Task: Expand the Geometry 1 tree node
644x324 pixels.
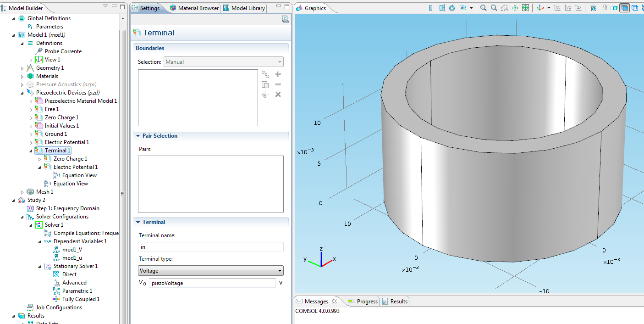Action: click(22, 68)
